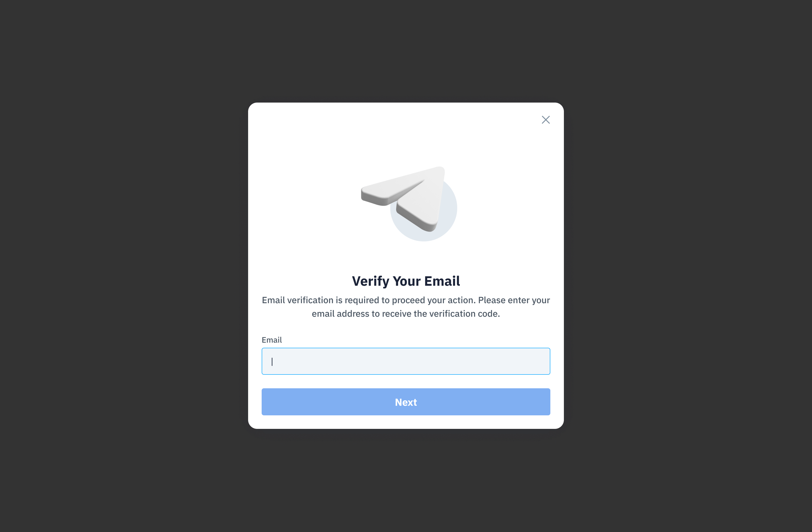This screenshot has height=532, width=812.
Task: Click the Next button
Action: point(406,402)
